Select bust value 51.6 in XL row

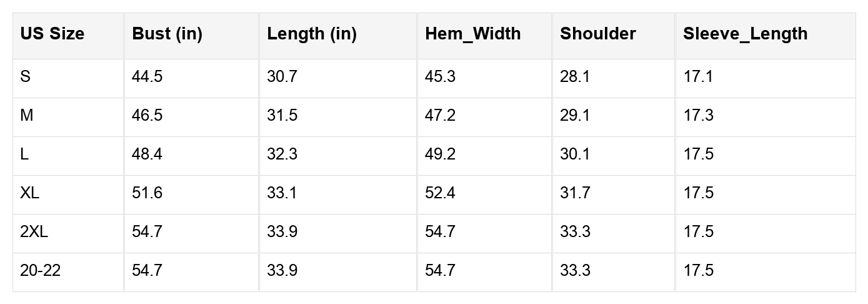pyautogui.click(x=147, y=193)
